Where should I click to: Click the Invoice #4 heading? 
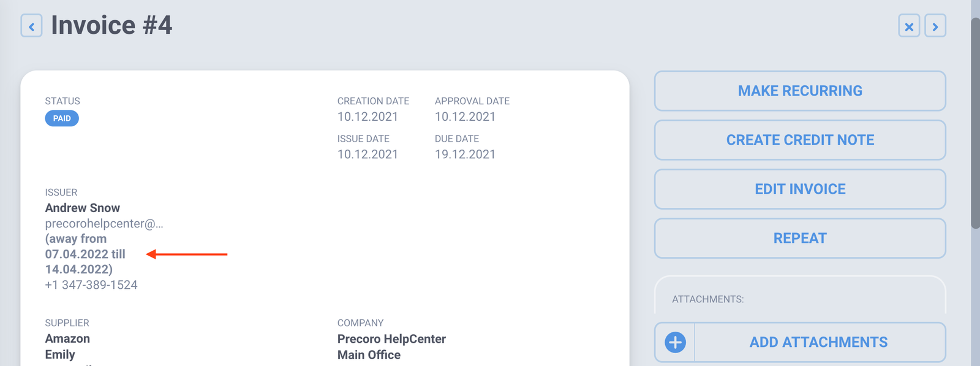pos(111,25)
